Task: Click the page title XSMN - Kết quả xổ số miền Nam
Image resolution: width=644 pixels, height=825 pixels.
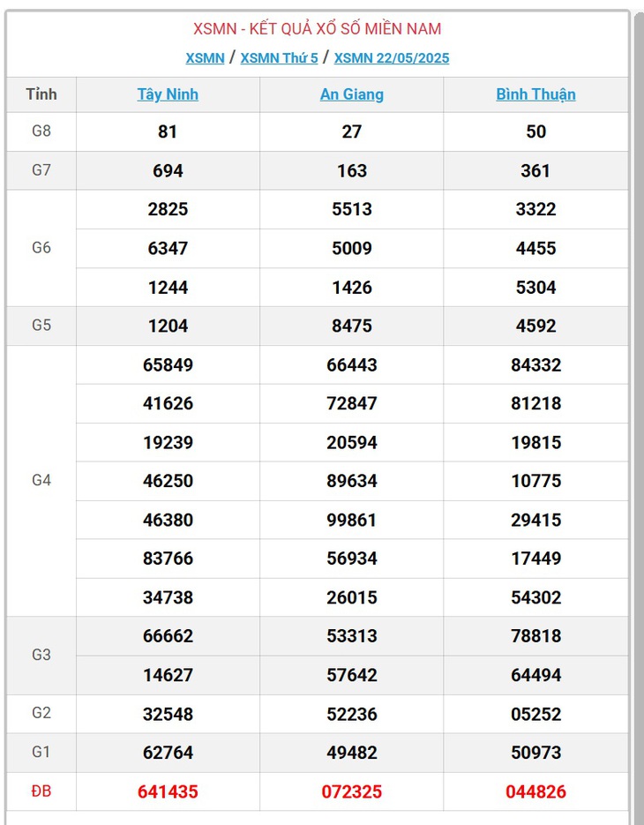Action: tap(318, 28)
